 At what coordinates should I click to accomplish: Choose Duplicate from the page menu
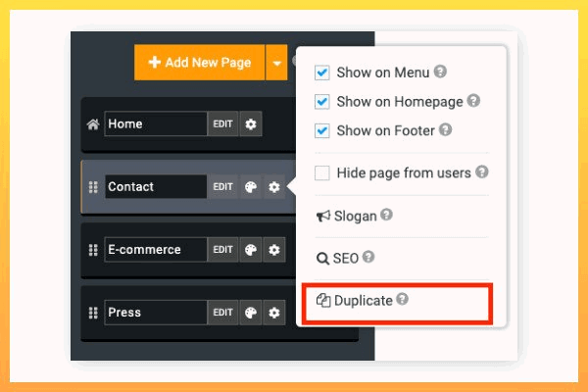coord(355,301)
